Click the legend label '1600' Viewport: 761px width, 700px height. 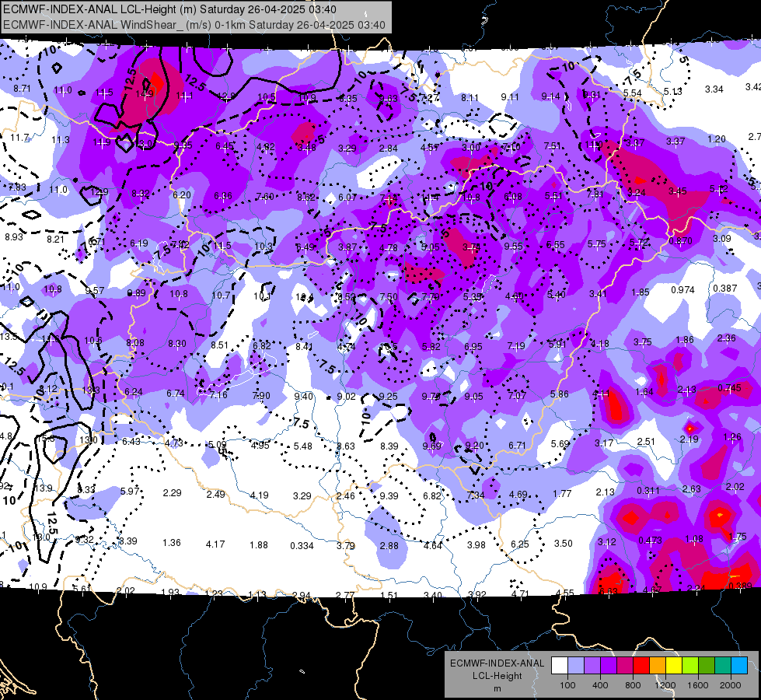[698, 685]
